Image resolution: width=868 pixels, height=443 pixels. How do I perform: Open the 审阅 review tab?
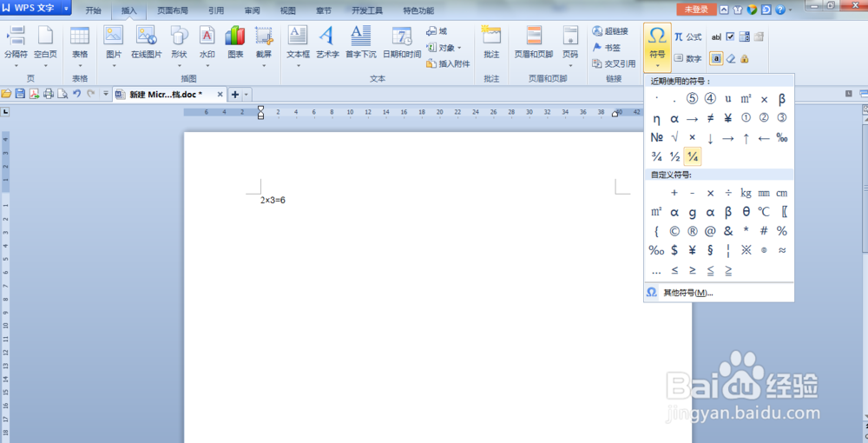pyautogui.click(x=253, y=10)
